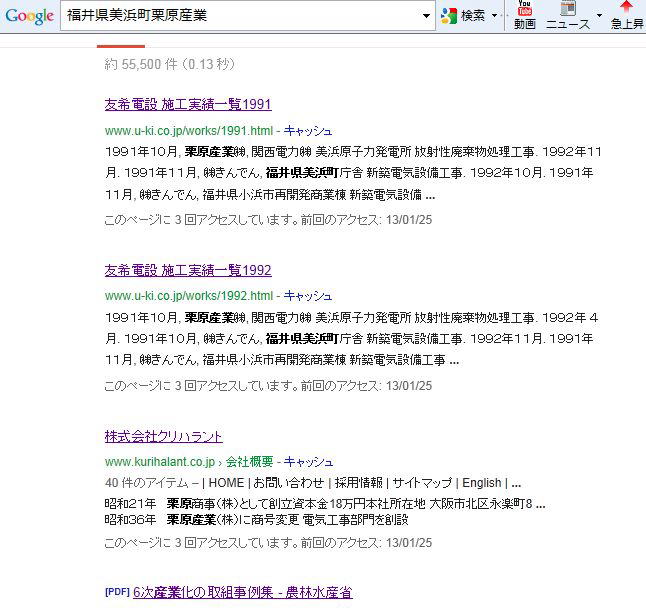Click access note under 施工実績一覧1992 result
Image resolution: width=646 pixels, height=608 pixels.
[x=268, y=386]
